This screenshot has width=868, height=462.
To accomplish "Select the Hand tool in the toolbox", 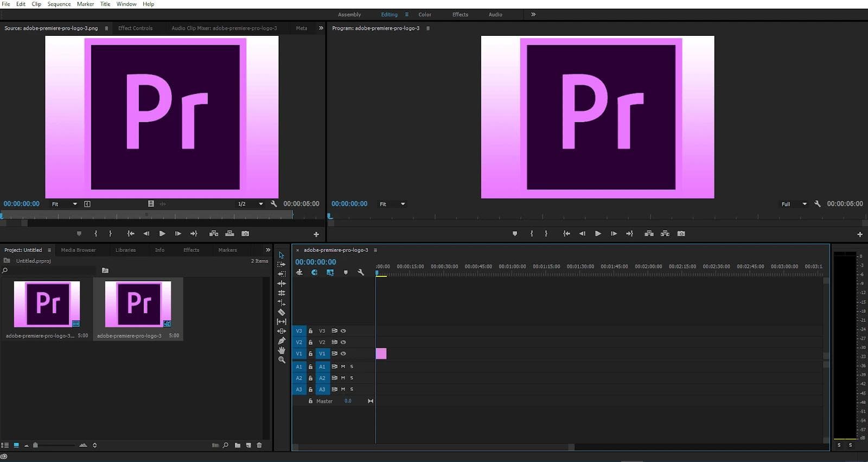I will click(x=281, y=350).
